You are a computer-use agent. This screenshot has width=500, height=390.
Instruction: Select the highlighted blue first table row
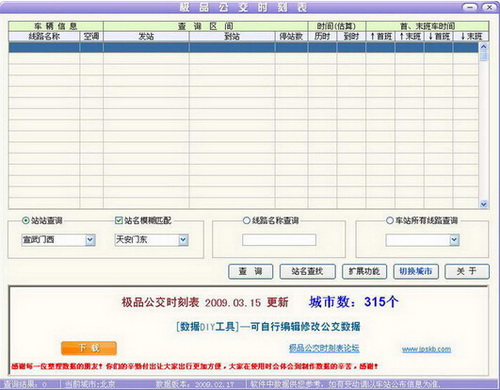(243, 47)
